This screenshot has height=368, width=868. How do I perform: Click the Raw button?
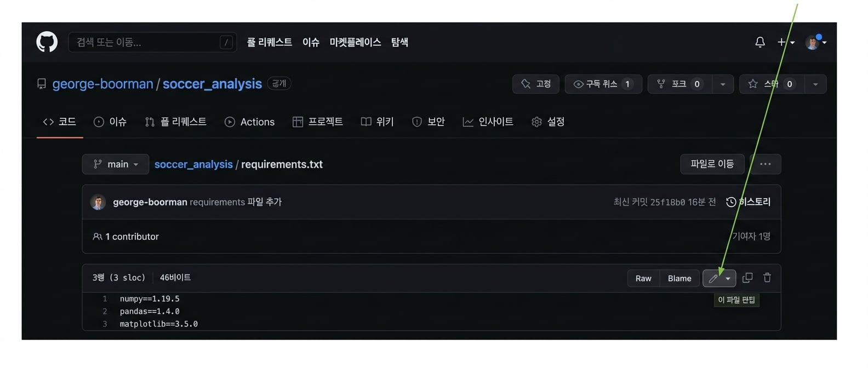643,278
